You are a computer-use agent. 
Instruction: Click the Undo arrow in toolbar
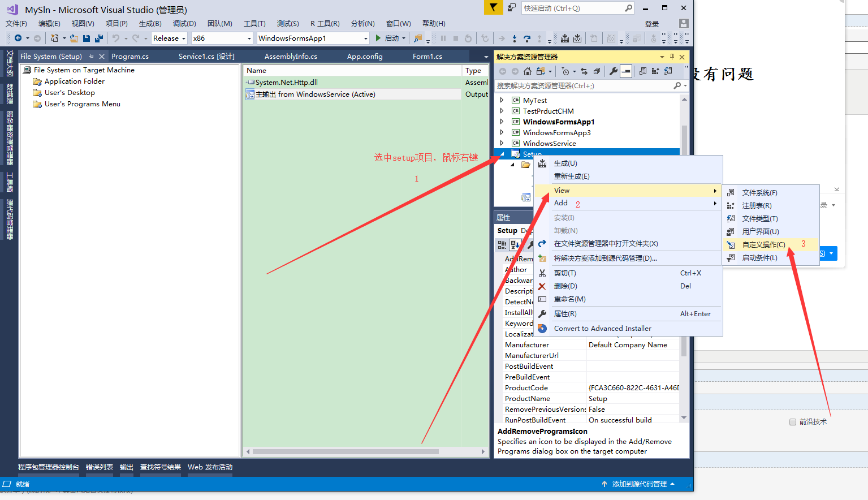click(115, 38)
